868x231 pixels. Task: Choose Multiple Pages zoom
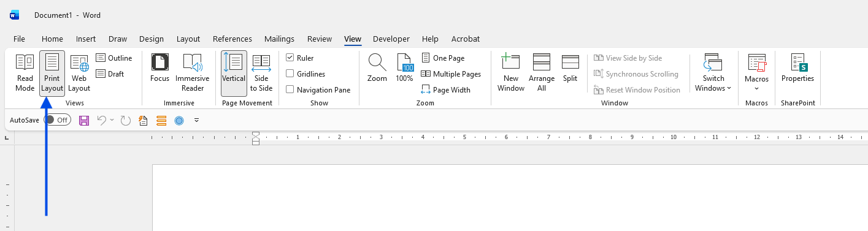pyautogui.click(x=451, y=74)
